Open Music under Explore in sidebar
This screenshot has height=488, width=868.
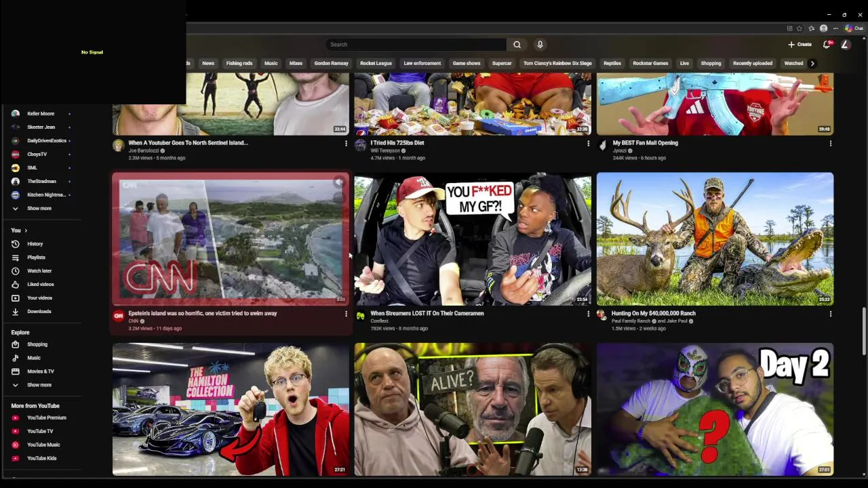(x=41, y=358)
